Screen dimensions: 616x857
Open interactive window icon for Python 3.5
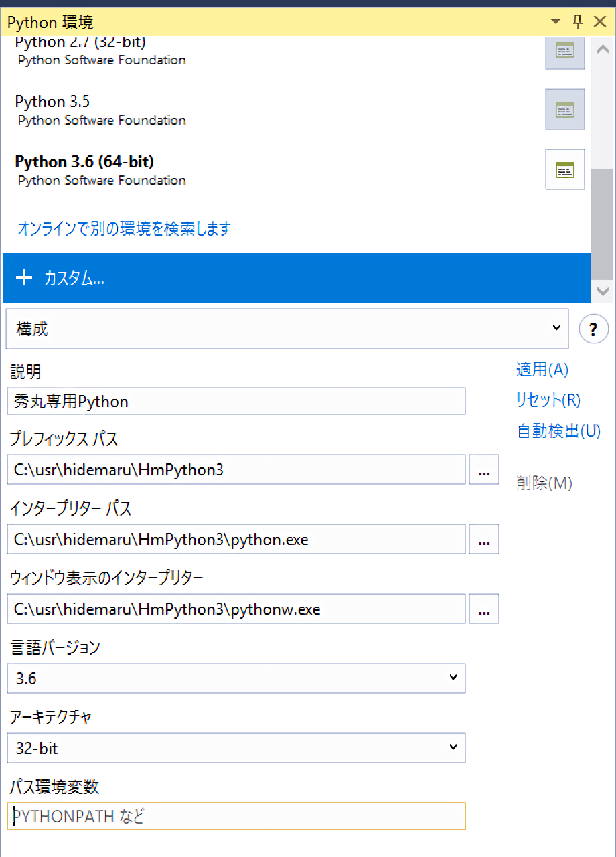tap(564, 109)
